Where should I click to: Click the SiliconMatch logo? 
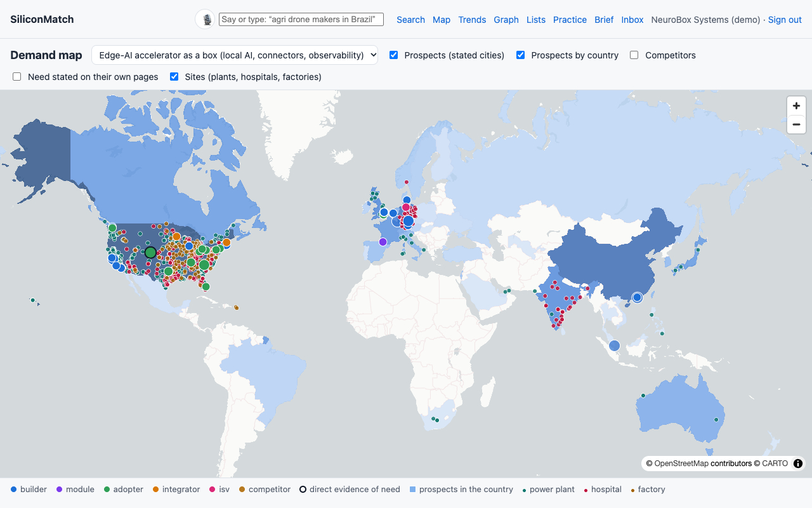pyautogui.click(x=42, y=20)
